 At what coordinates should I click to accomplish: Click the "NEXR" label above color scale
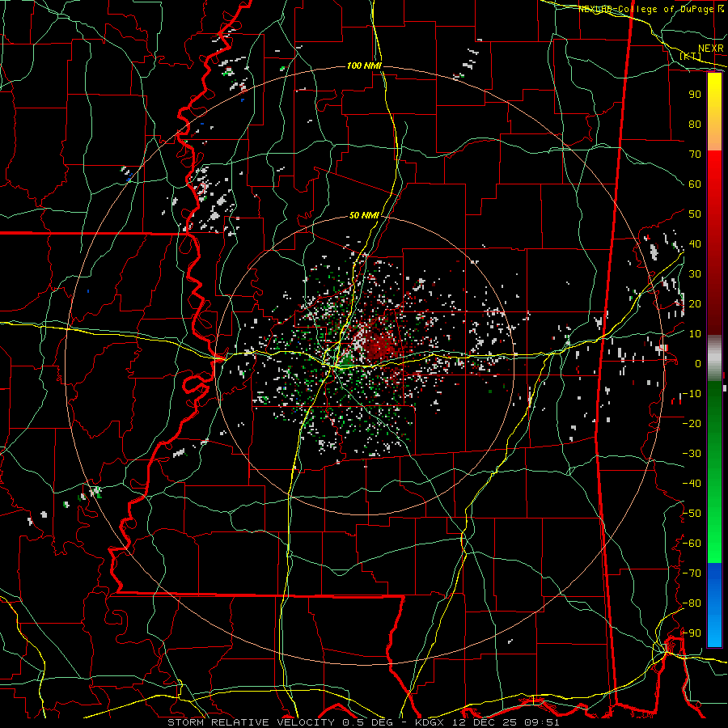(711, 49)
